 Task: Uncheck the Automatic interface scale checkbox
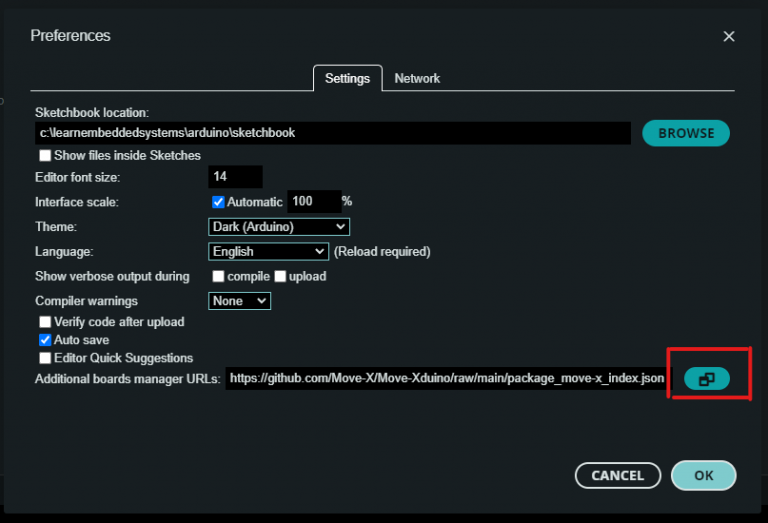tap(219, 202)
